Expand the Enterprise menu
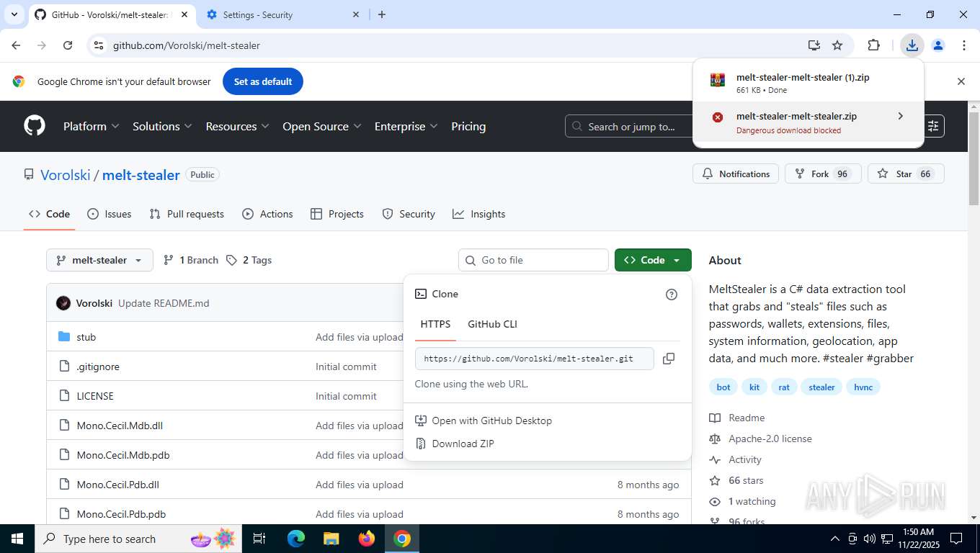This screenshot has width=980, height=553. [x=406, y=126]
